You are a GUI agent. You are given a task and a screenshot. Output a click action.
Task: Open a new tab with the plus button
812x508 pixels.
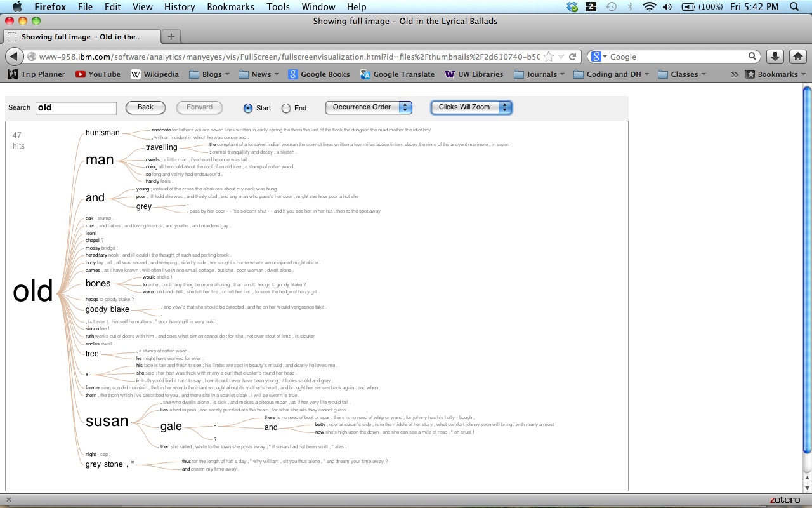(x=171, y=37)
